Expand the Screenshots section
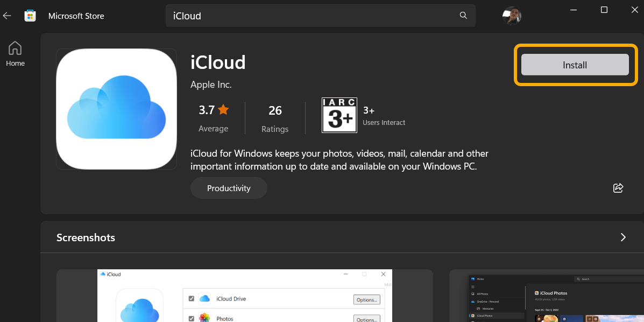The height and width of the screenshot is (322, 644). coord(623,237)
